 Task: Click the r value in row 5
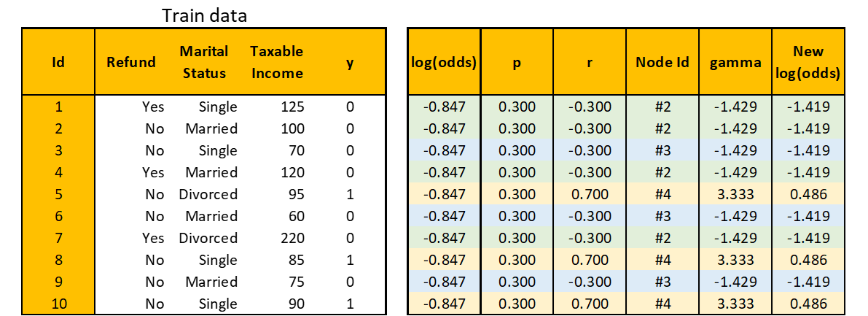pyautogui.click(x=589, y=194)
